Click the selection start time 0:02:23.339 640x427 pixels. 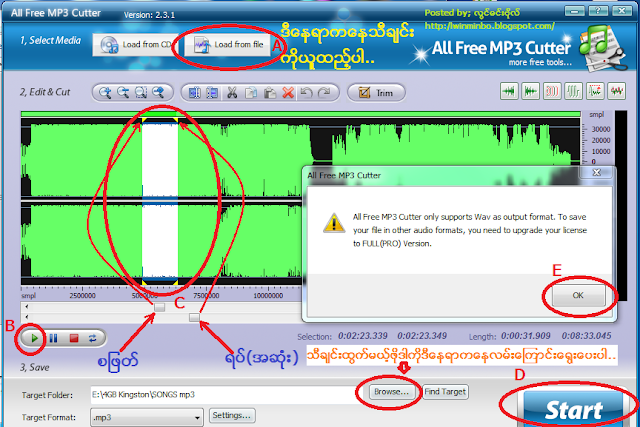click(362, 336)
